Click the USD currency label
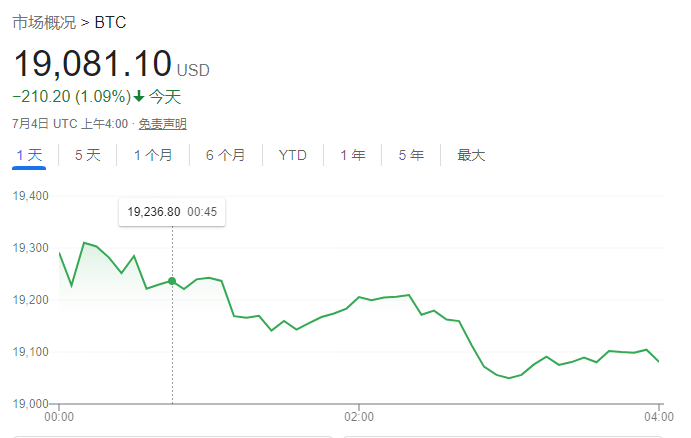Image resolution: width=691 pixels, height=438 pixels. [193, 70]
